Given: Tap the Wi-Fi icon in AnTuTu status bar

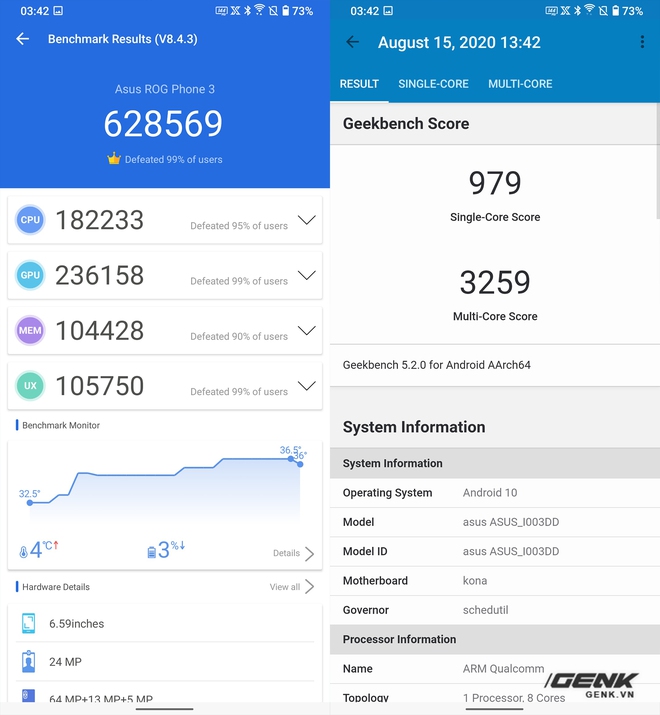Looking at the screenshot, I should (x=260, y=10).
